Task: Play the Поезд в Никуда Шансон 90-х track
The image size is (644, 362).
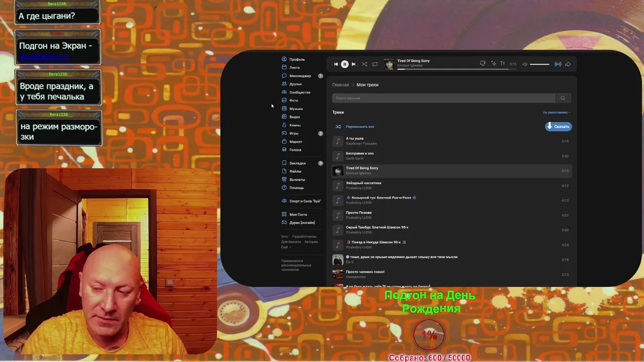Action: 452,245
